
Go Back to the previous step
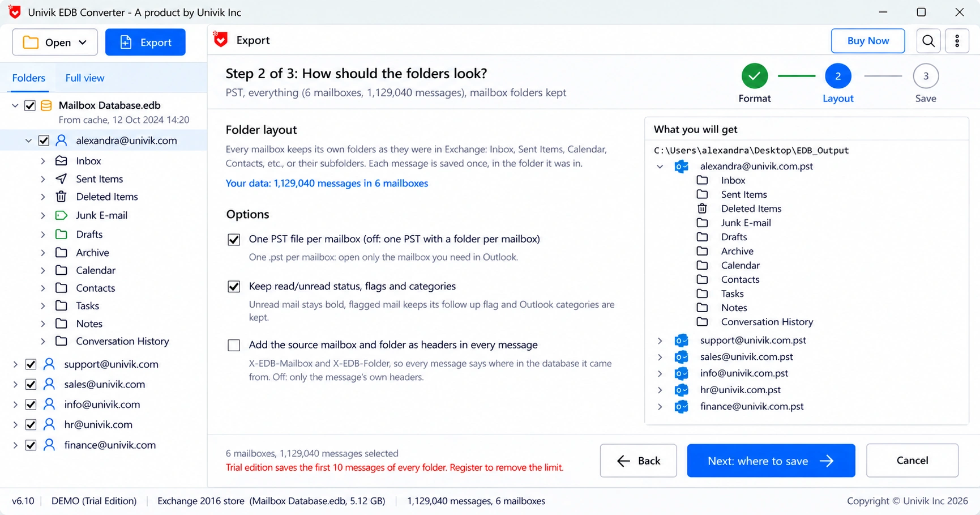pyautogui.click(x=639, y=461)
